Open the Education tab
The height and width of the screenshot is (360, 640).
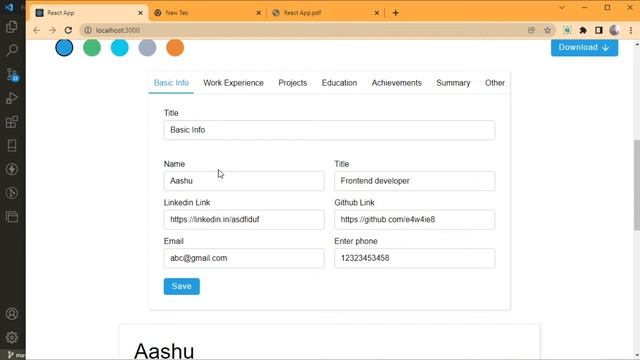pyautogui.click(x=339, y=83)
